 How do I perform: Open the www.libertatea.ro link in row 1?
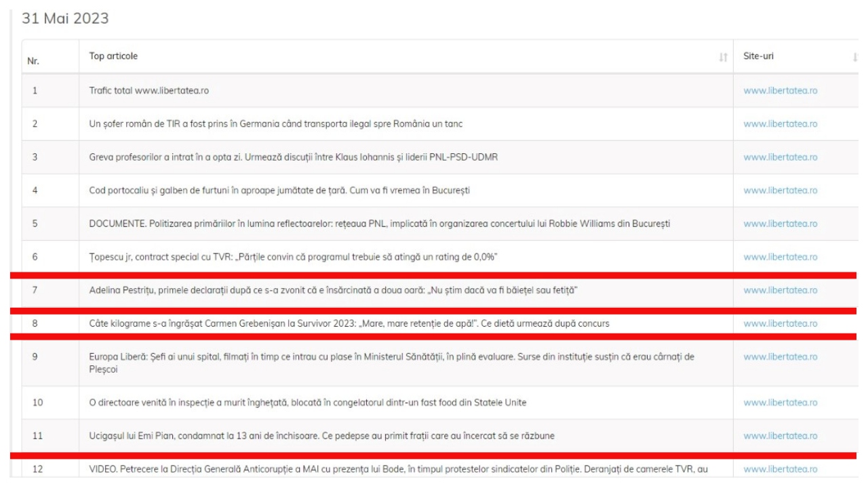[x=780, y=91]
